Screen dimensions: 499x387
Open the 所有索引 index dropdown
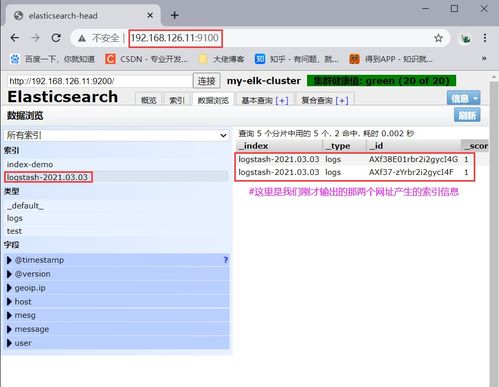coord(117,135)
